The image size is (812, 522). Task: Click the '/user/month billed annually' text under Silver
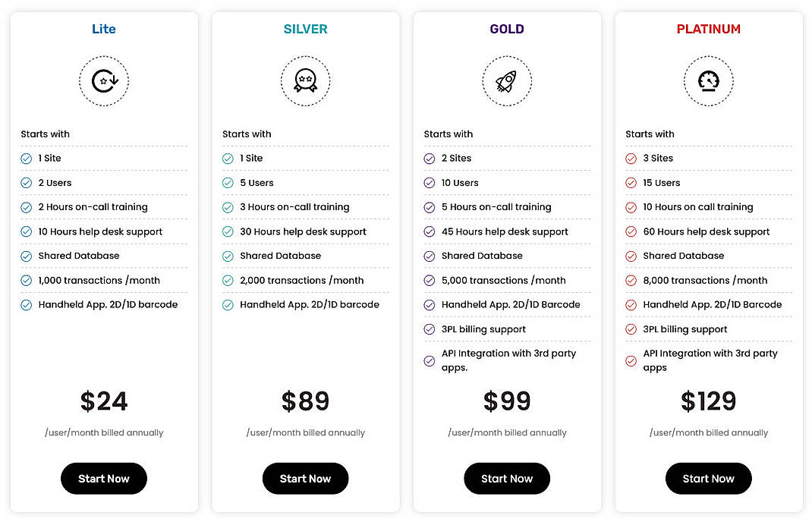tap(305, 432)
